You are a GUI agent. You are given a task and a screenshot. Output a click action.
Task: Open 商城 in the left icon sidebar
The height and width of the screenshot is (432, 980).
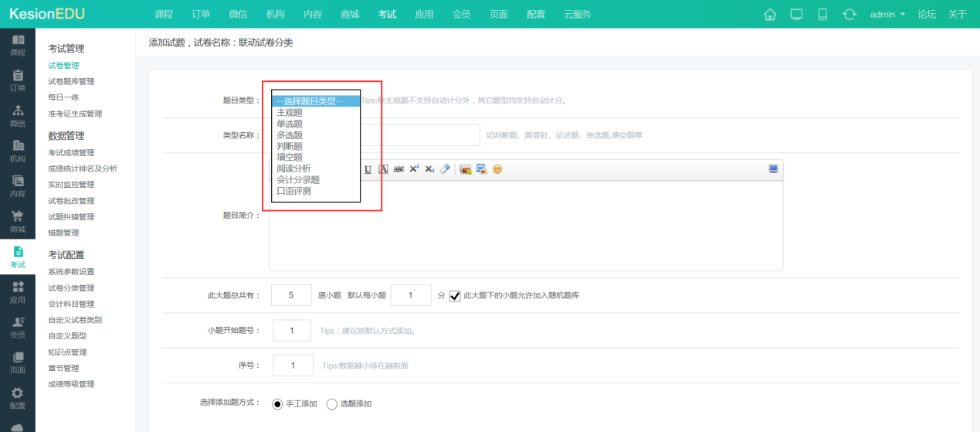tap(17, 222)
